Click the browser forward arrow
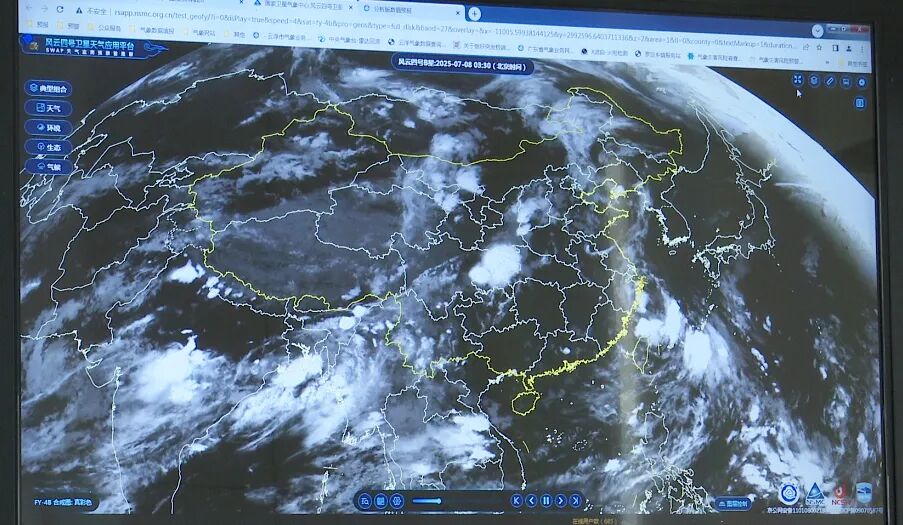The height and width of the screenshot is (525, 903). [44, 9]
